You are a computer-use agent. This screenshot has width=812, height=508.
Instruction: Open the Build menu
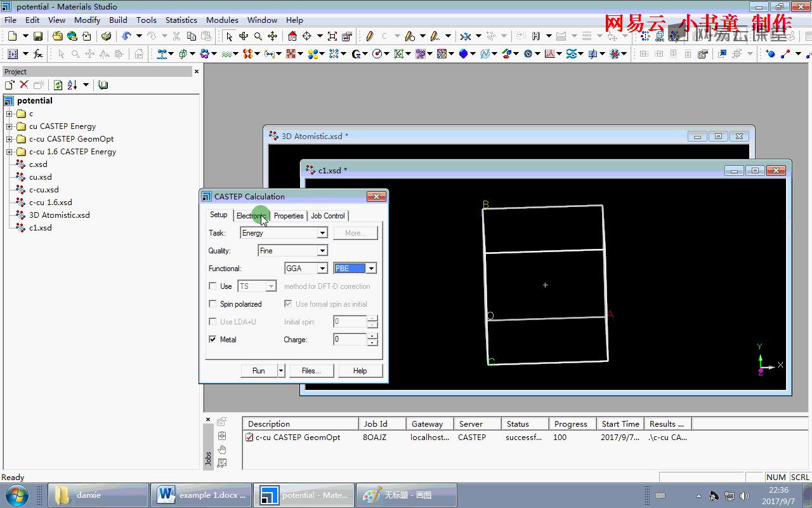118,20
